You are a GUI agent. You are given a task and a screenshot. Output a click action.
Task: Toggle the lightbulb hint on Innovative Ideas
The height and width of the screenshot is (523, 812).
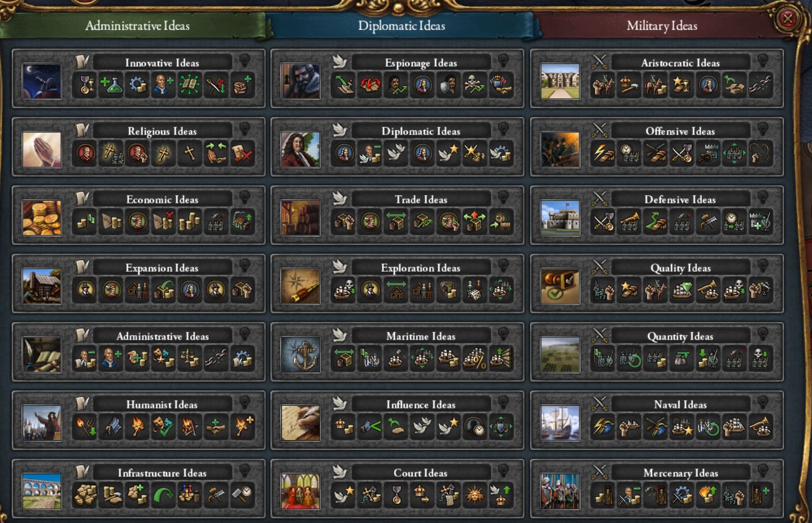click(245, 60)
